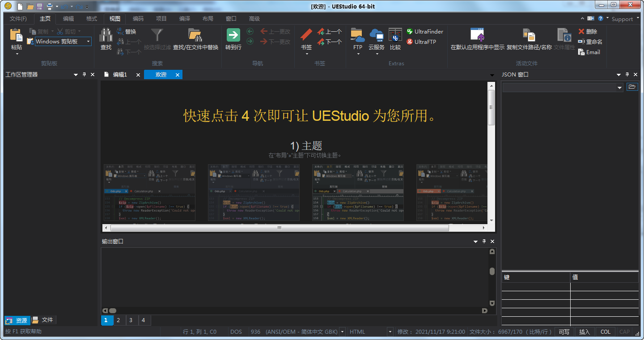Toggle 可写 writable status

(x=564, y=332)
